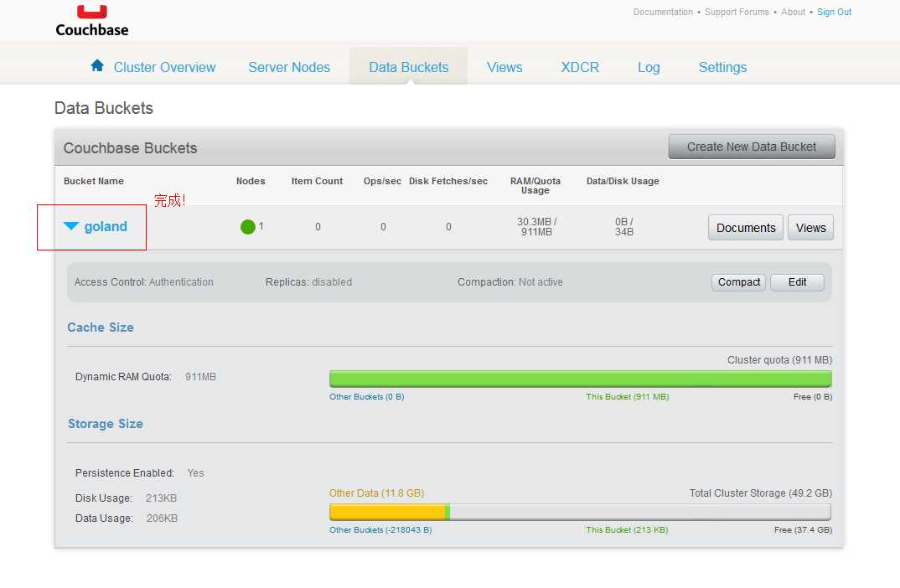Click the Free (0 B) label
The width and height of the screenshot is (900, 588).
tap(813, 397)
